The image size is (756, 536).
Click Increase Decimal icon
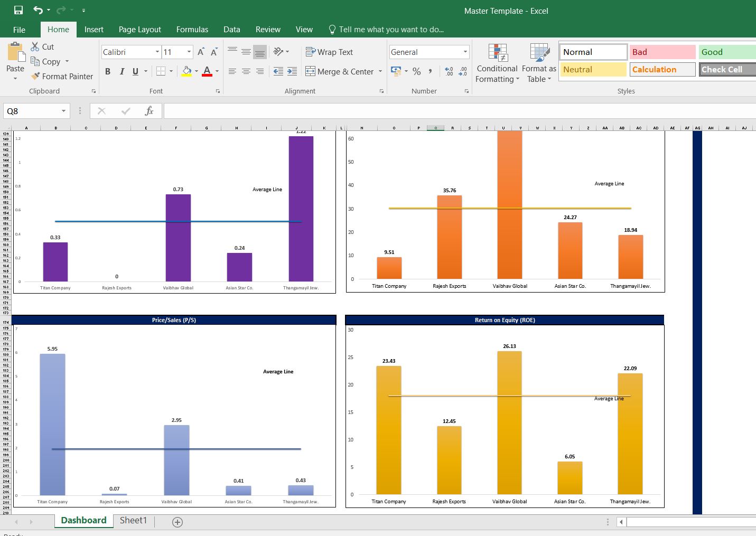click(x=449, y=71)
